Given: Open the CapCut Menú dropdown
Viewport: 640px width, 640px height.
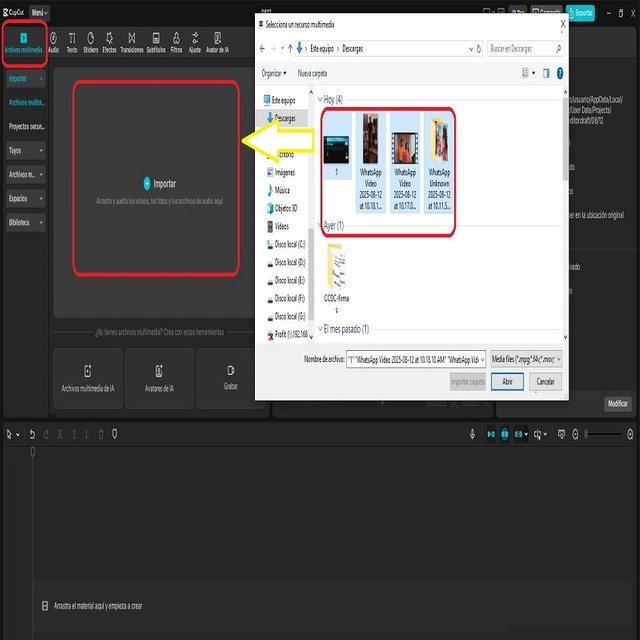Looking at the screenshot, I should [x=40, y=13].
